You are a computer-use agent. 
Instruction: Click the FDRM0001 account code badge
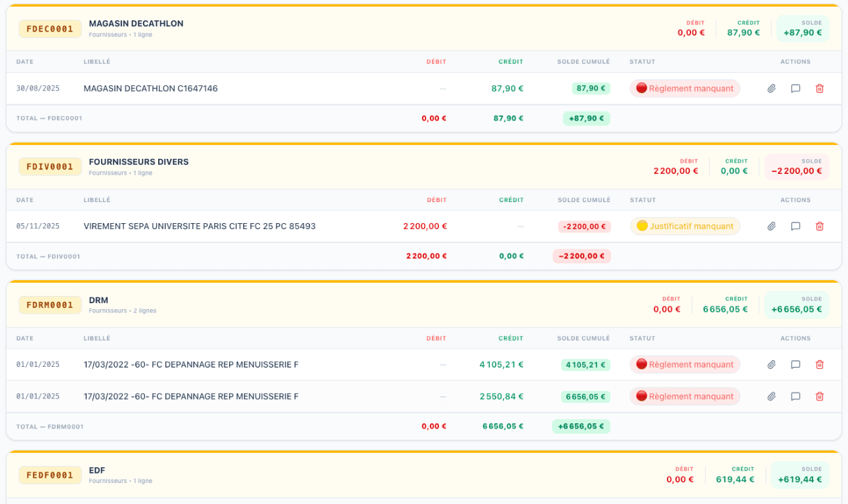click(x=50, y=305)
